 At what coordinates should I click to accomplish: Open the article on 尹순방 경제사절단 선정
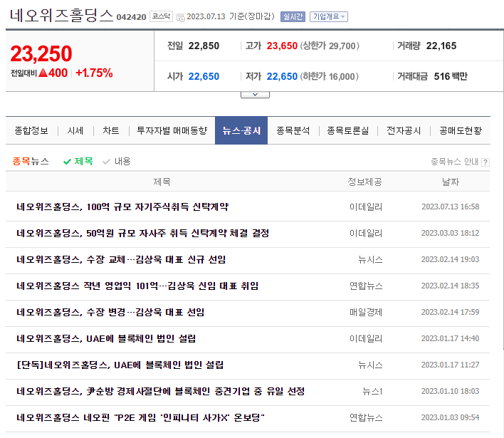pyautogui.click(x=160, y=392)
